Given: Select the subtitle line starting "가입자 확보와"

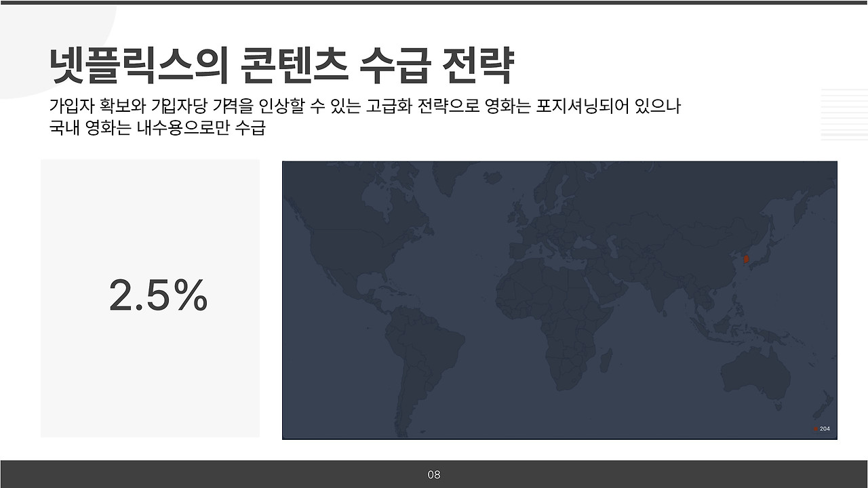Looking at the screenshot, I should pyautogui.click(x=365, y=106).
